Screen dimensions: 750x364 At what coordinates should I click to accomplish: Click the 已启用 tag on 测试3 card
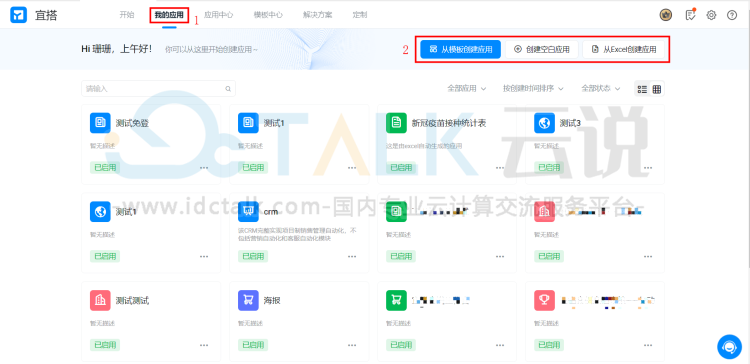pos(549,167)
